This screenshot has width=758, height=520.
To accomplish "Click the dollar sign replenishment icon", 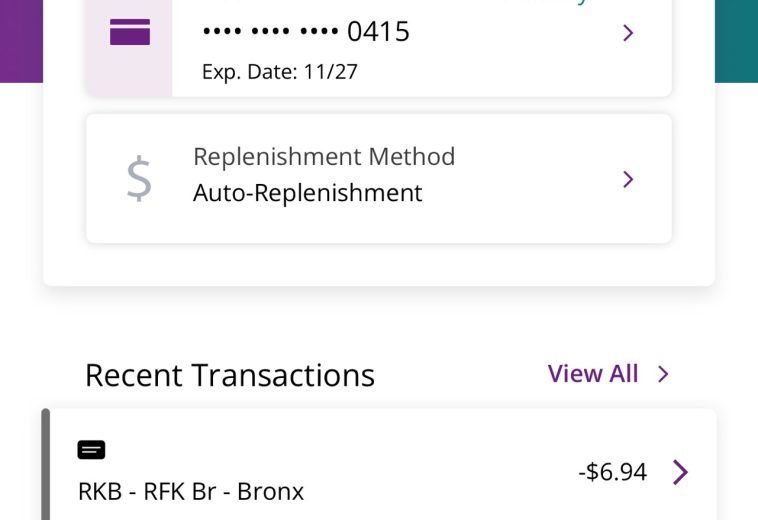I will (x=139, y=179).
